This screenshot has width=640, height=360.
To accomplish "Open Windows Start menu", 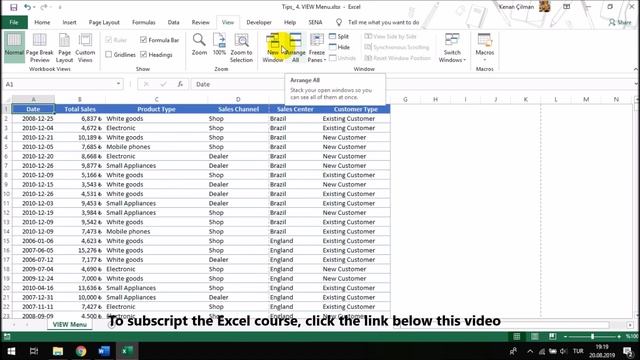I will (11, 351).
